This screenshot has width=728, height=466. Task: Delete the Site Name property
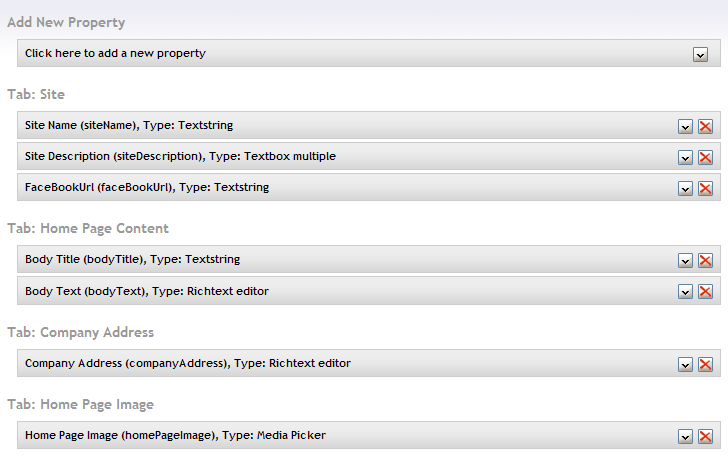(x=705, y=126)
